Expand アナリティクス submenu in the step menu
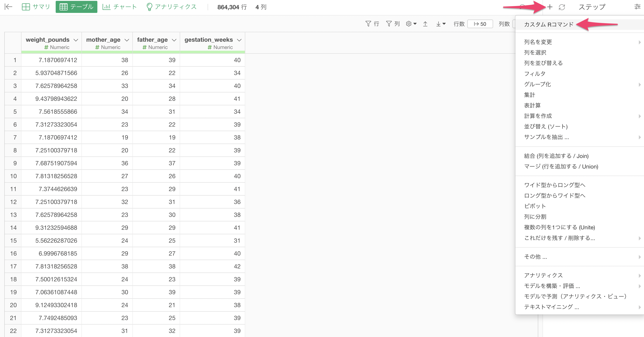 (x=580, y=275)
